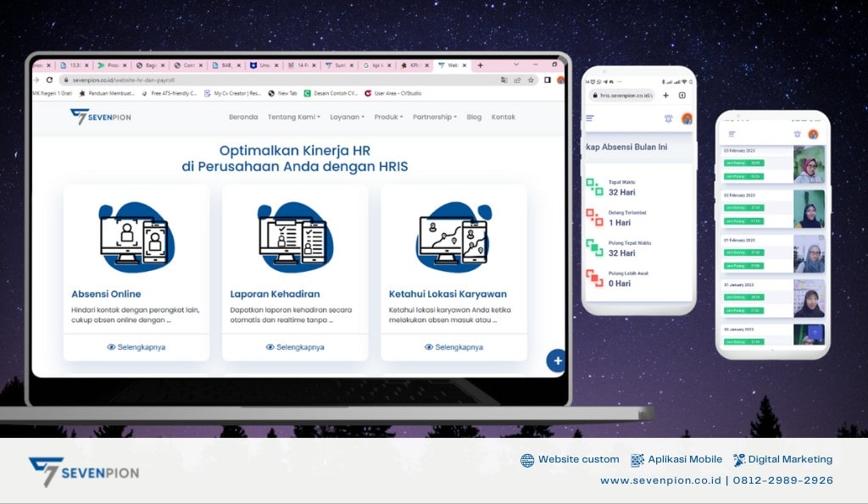Click notification bell on the left phone
868x504 pixels.
click(669, 119)
